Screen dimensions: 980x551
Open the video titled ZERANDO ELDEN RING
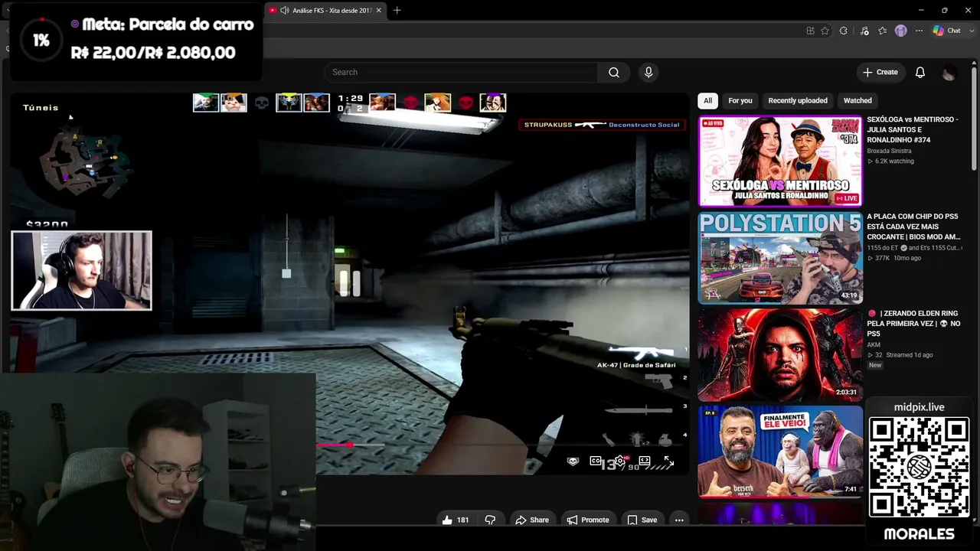coord(913,324)
